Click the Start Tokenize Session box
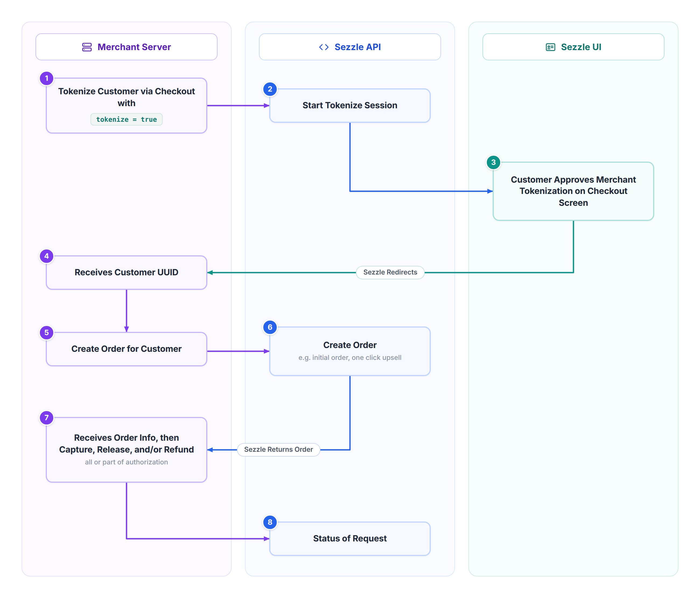700x598 pixels. pyautogui.click(x=350, y=106)
